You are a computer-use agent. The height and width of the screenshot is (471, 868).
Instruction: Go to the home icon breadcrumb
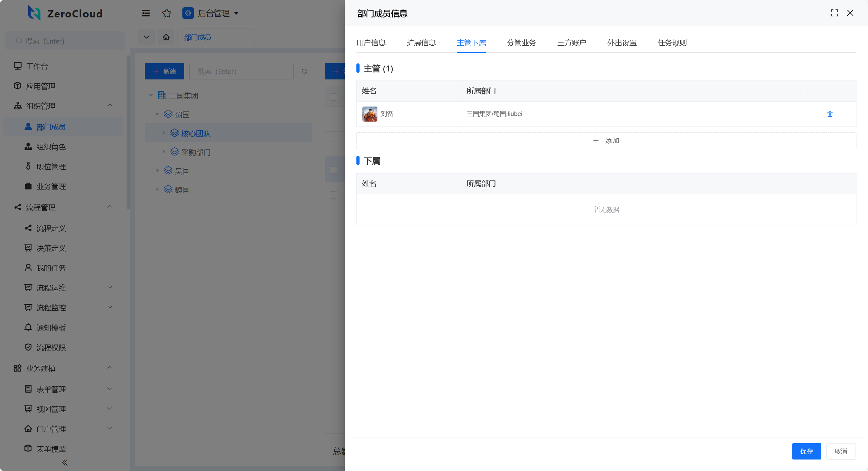pyautogui.click(x=166, y=37)
